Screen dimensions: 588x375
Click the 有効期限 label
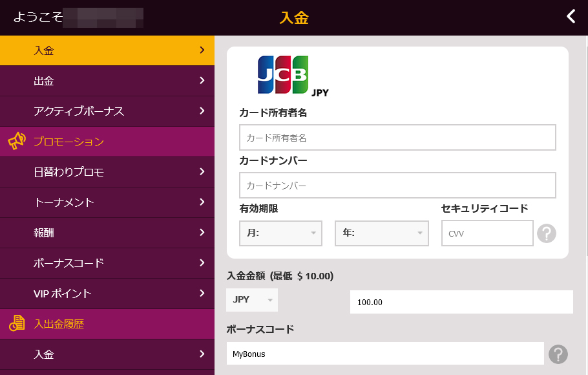[258, 208]
